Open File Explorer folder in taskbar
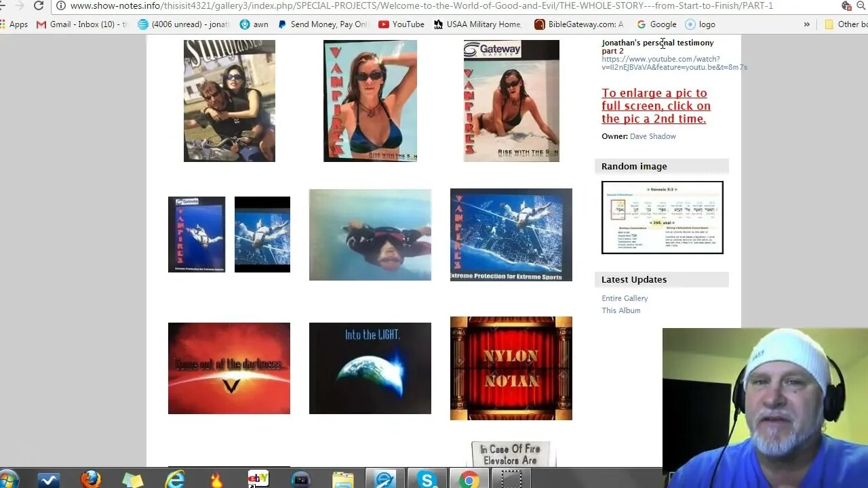Viewport: 868px width, 488px height. point(343,480)
